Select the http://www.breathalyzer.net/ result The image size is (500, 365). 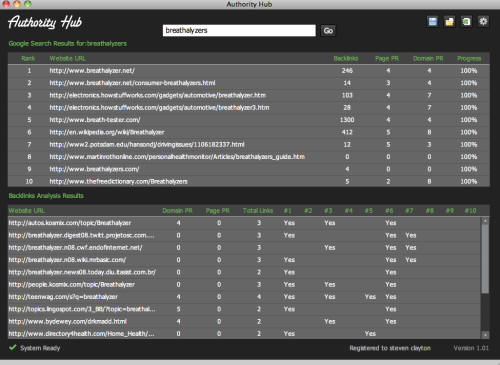pyautogui.click(x=249, y=71)
